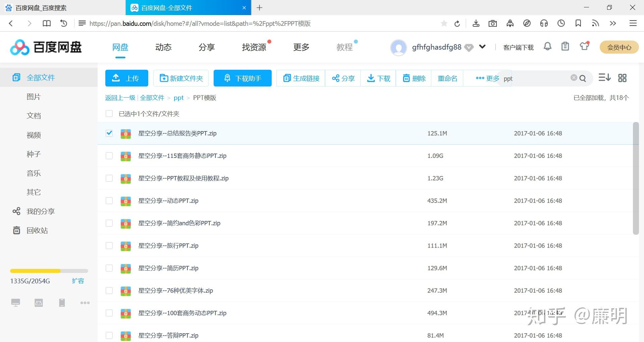Click the zip icon for 动态PPT.zip
Screen dimensions: 644x342
tap(126, 201)
